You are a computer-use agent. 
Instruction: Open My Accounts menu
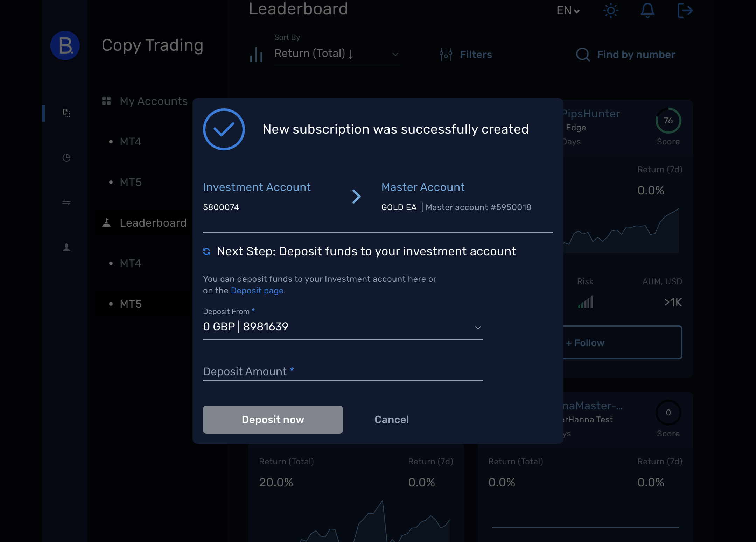[x=145, y=101]
